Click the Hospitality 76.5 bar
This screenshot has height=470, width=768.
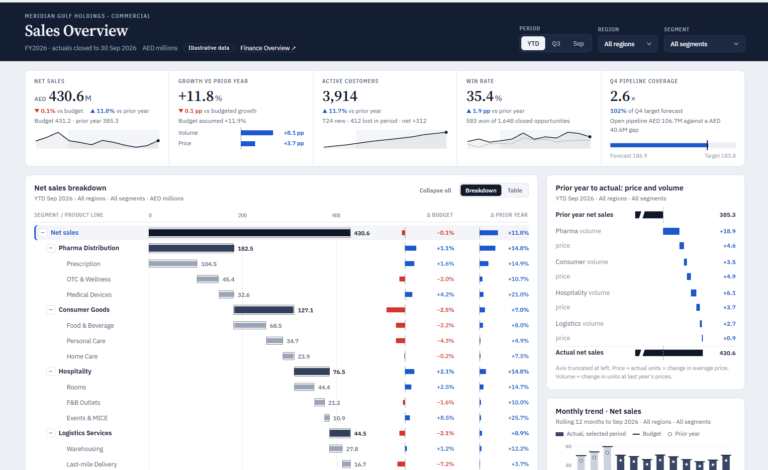tap(312, 372)
